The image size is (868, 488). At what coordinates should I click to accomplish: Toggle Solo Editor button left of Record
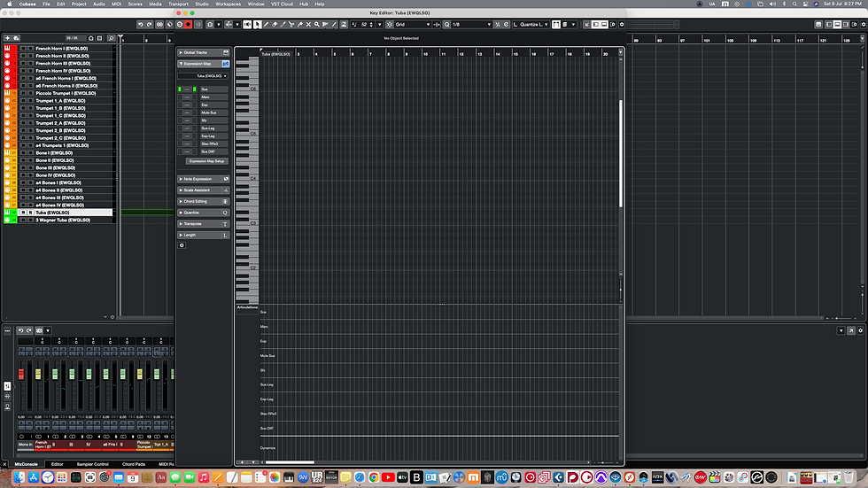[x=179, y=24]
